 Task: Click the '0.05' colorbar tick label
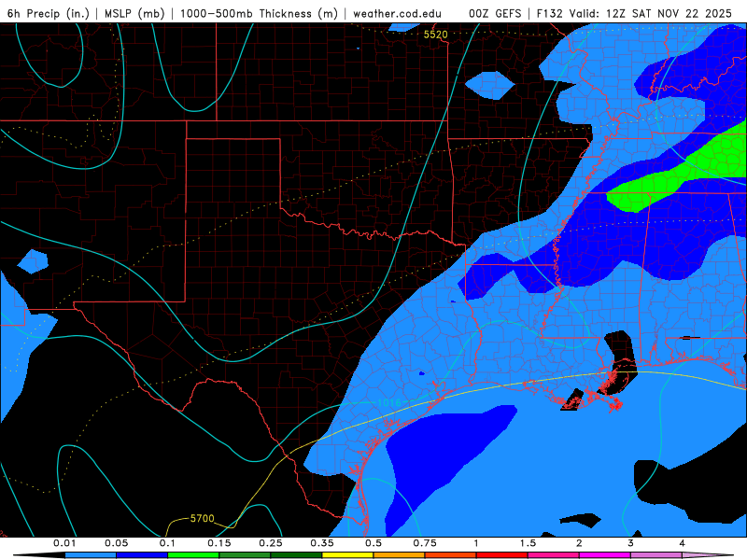[116, 543]
